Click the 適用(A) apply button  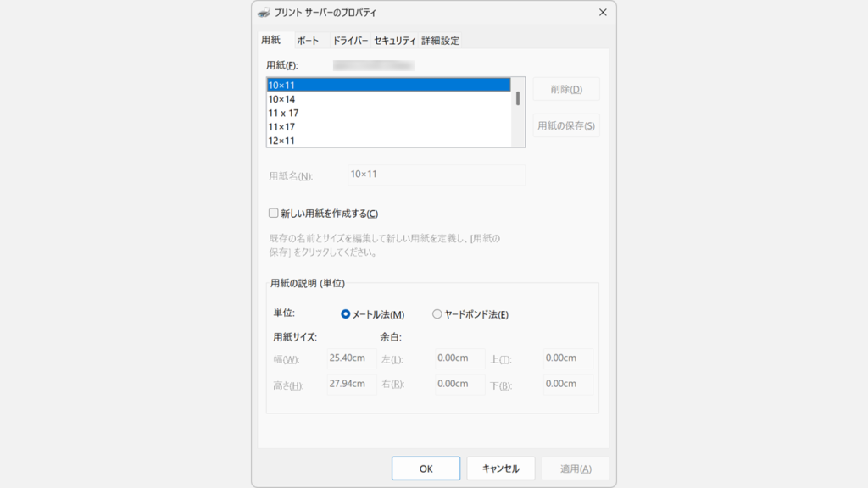pos(576,469)
